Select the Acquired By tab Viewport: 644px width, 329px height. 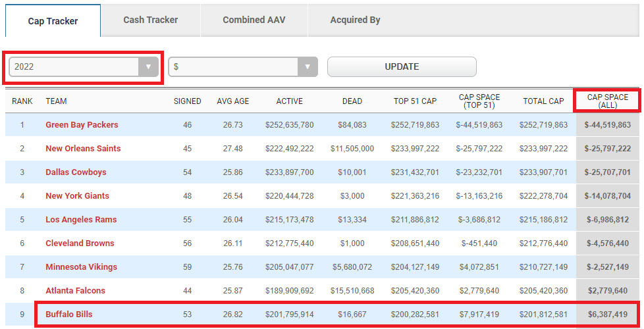355,20
